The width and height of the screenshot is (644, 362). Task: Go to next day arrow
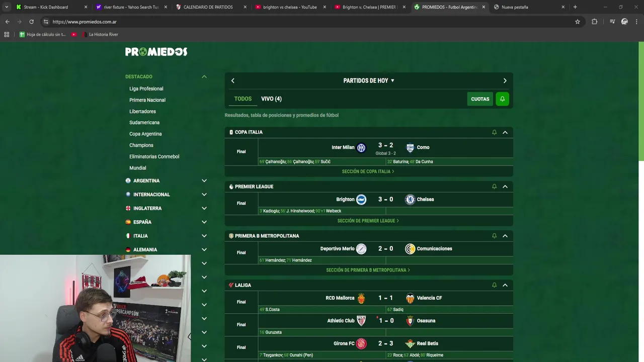[505, 80]
